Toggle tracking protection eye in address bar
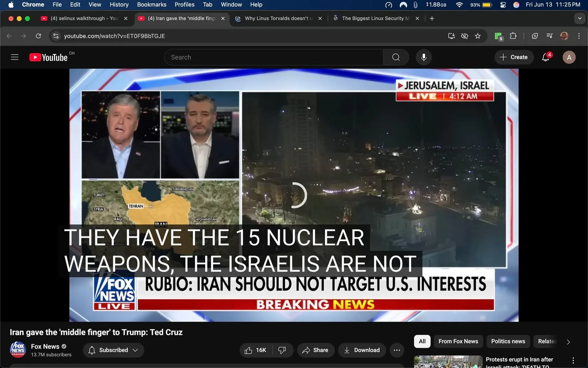The image size is (588, 368). coord(464,36)
